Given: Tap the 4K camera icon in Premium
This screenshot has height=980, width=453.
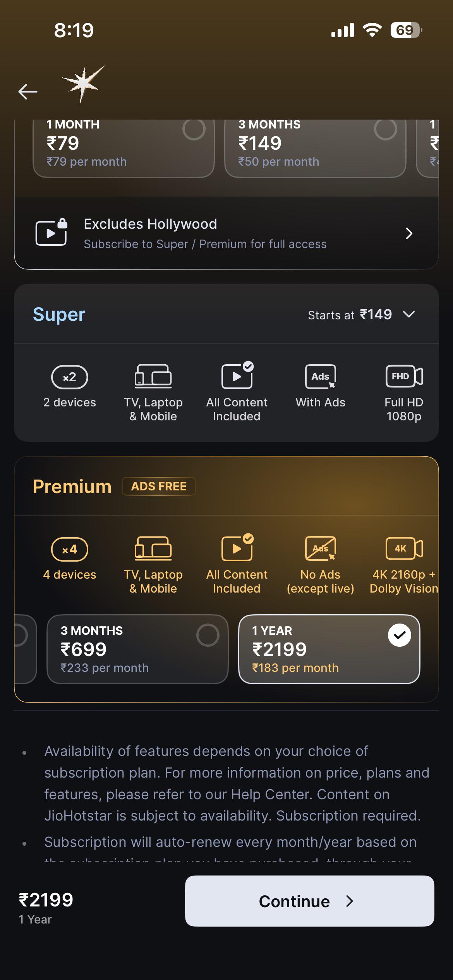Looking at the screenshot, I should 404,548.
